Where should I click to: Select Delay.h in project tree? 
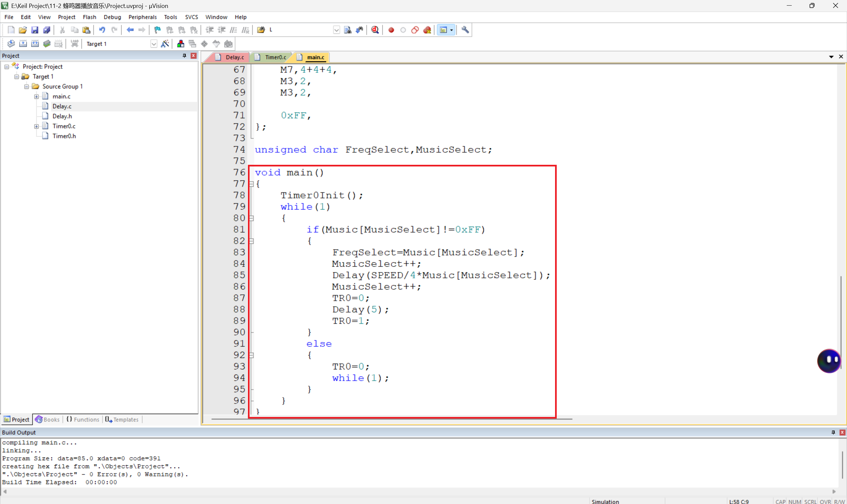tap(62, 116)
